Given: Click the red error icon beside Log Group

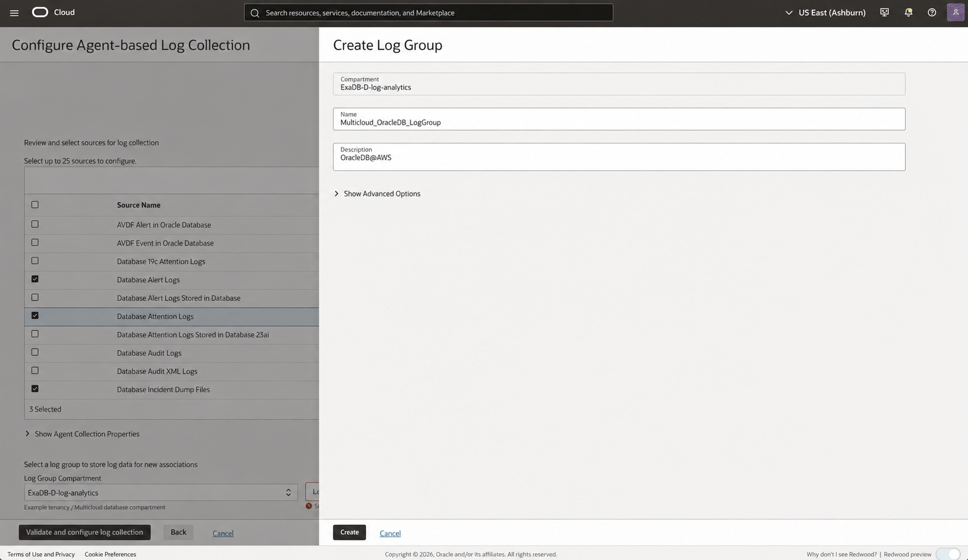Looking at the screenshot, I should [x=309, y=506].
